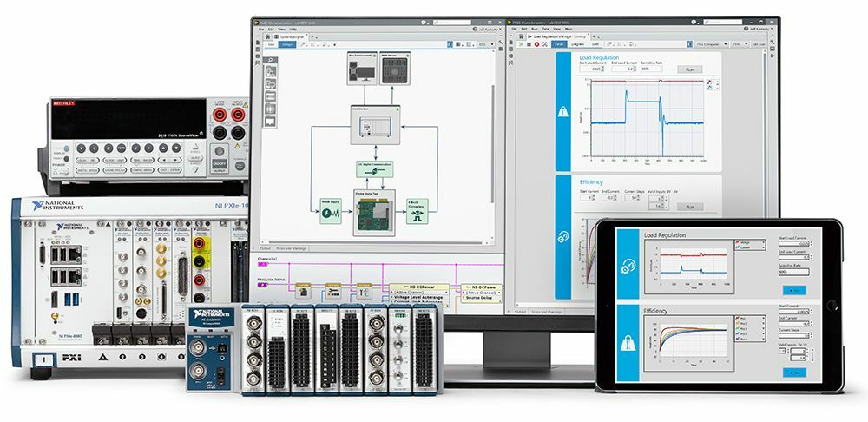The width and height of the screenshot is (868, 422).
Task: Click the Pause icon in the toolbar
Action: click(x=529, y=43)
